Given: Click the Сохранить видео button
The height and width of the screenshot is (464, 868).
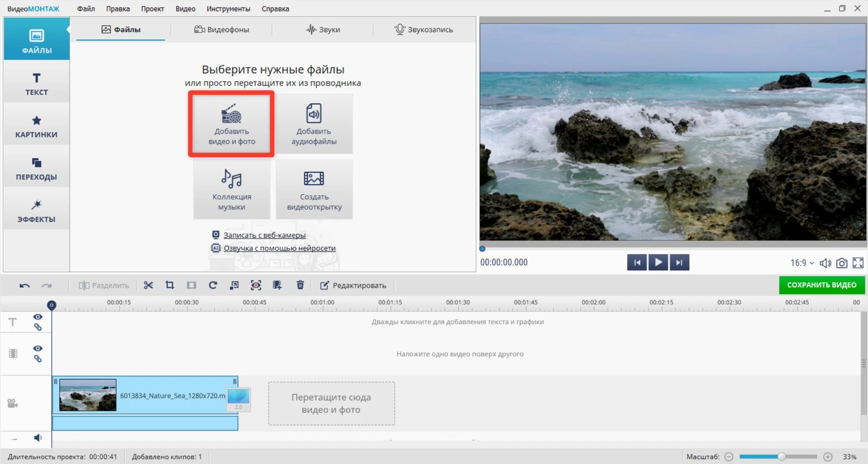Looking at the screenshot, I should [821, 285].
